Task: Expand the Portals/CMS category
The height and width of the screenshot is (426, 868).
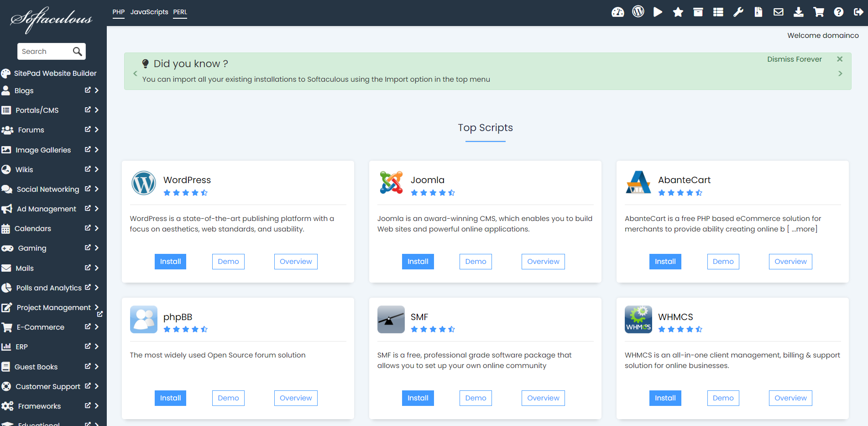Action: (97, 110)
